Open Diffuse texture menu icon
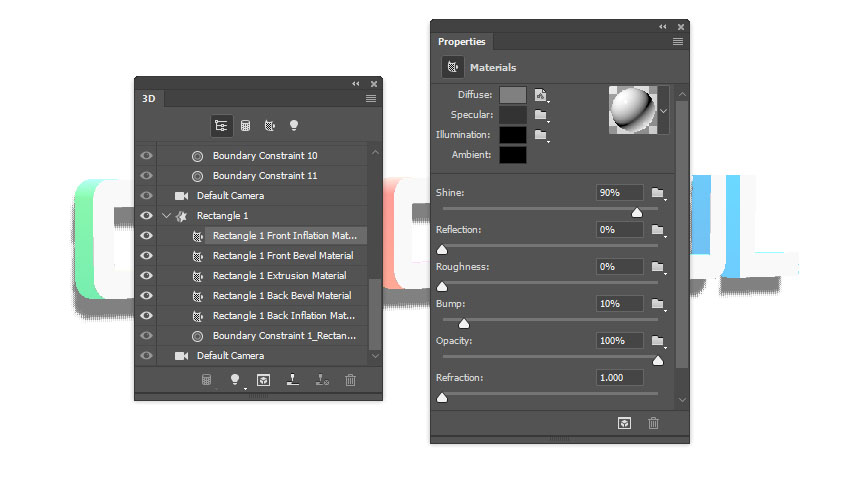This screenshot has width=850, height=485. point(541,95)
